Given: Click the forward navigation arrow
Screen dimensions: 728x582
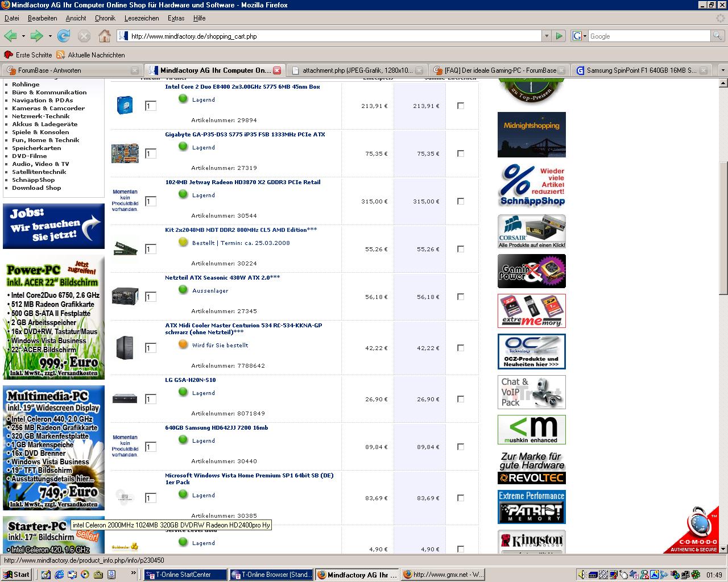Looking at the screenshot, I should click(x=37, y=36).
